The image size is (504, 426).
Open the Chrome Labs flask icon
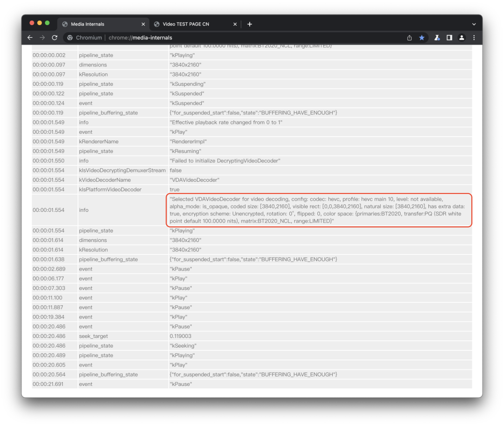(437, 38)
